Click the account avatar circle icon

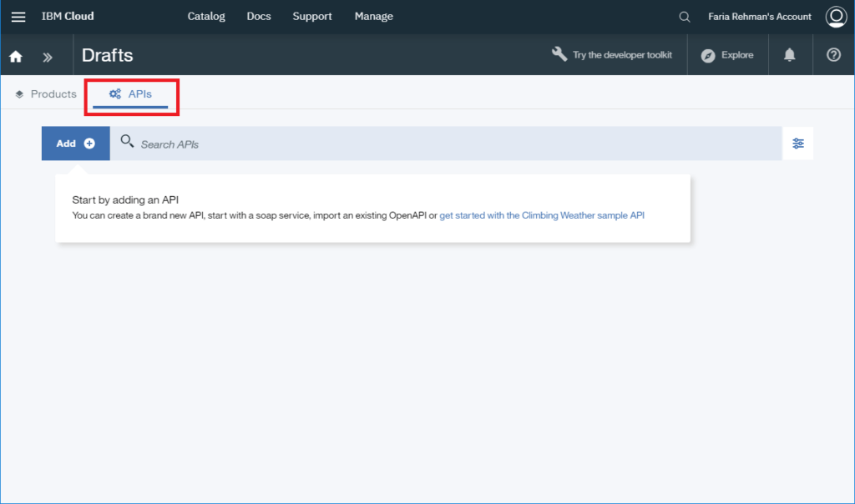click(x=836, y=16)
